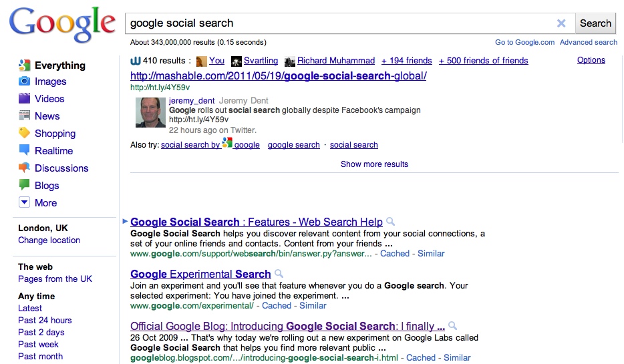
Task: Select Everything in the left sidebar
Action: (x=59, y=65)
